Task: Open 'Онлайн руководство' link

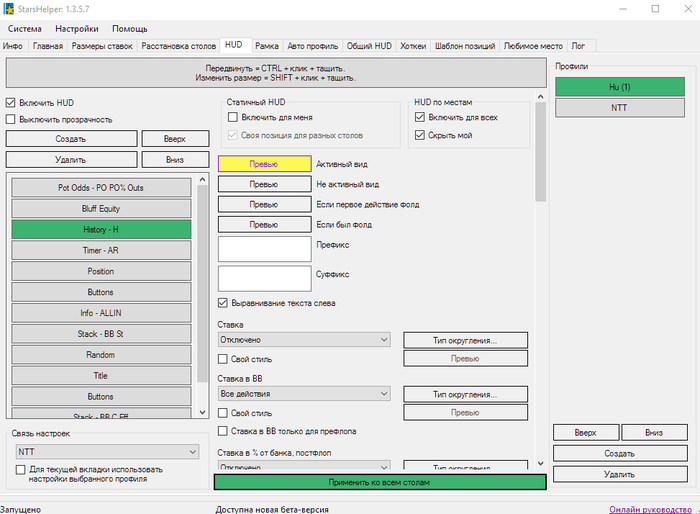Action: (x=651, y=509)
